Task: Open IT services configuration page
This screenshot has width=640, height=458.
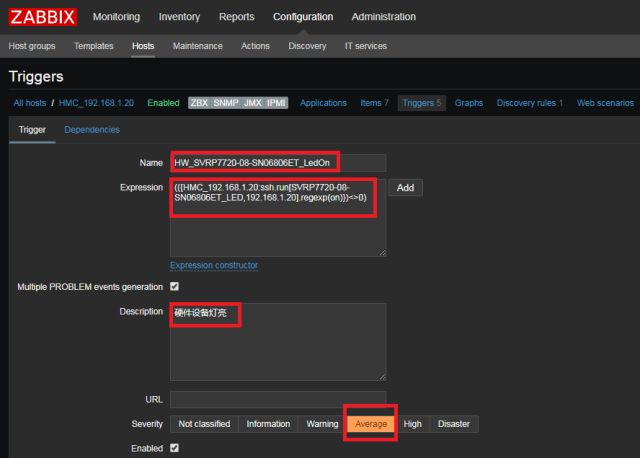Action: tap(366, 46)
